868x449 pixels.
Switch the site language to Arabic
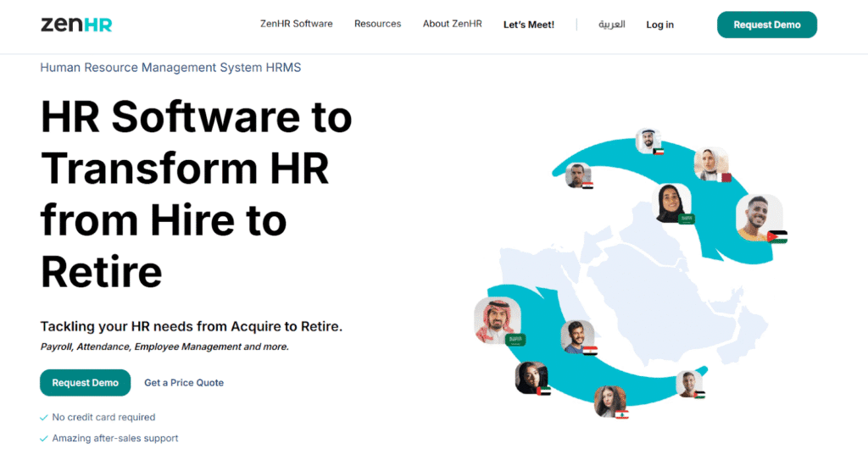tap(611, 25)
